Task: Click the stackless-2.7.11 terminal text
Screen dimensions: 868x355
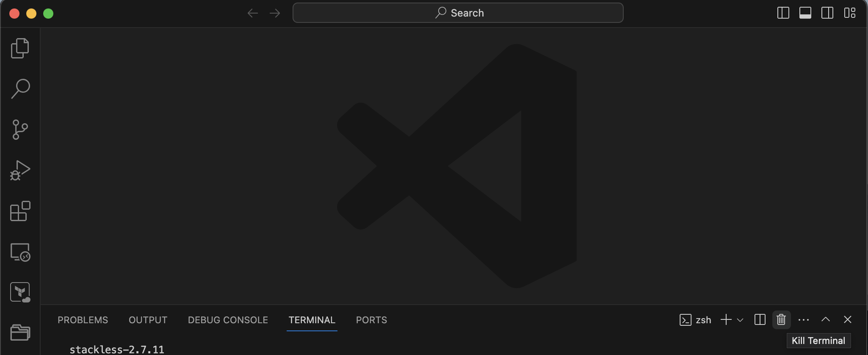Action: (117, 349)
